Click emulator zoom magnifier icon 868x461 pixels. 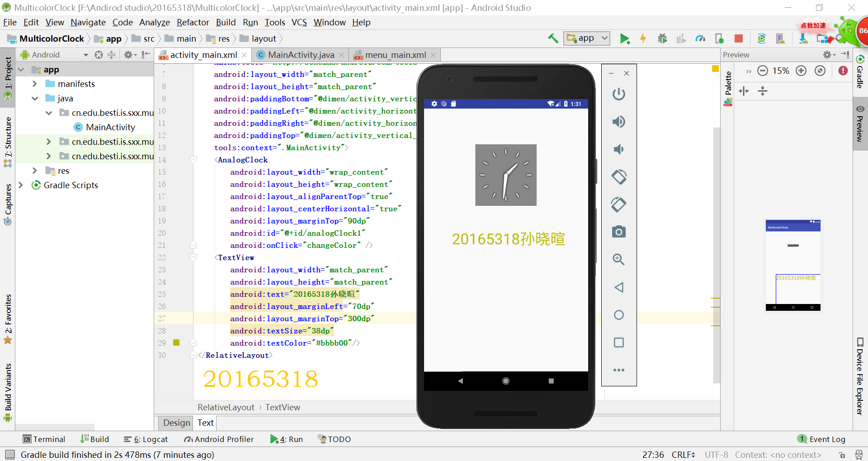click(x=619, y=260)
